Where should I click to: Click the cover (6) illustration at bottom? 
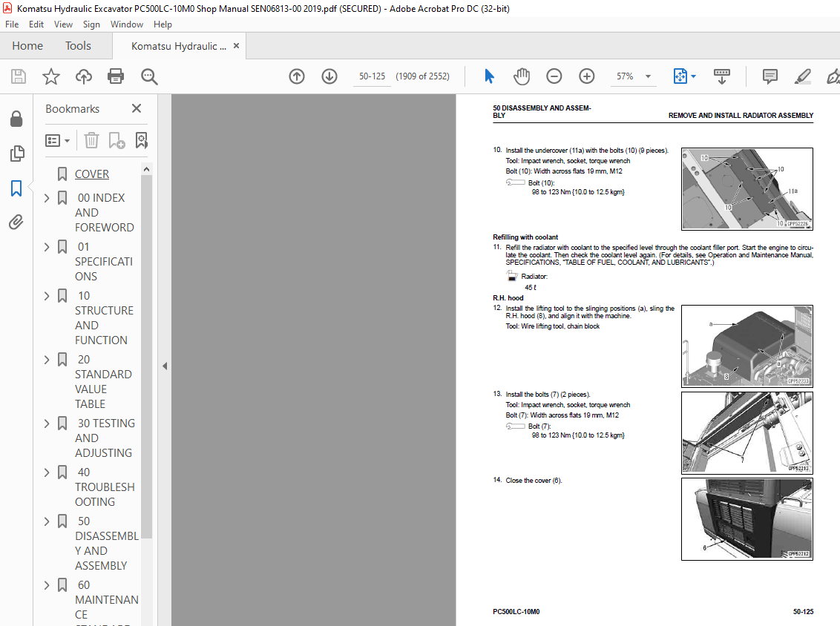(x=747, y=519)
